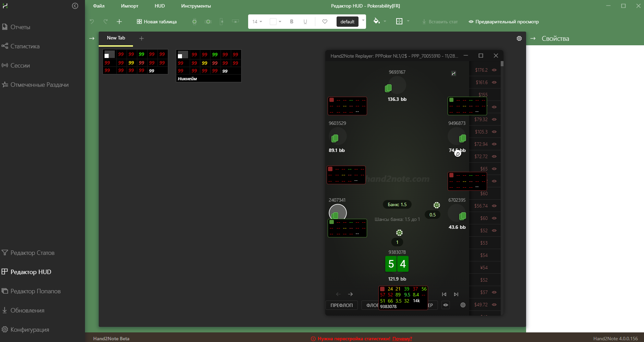The width and height of the screenshot is (644, 342).
Task: Open the Инструменты menu
Action: (196, 6)
